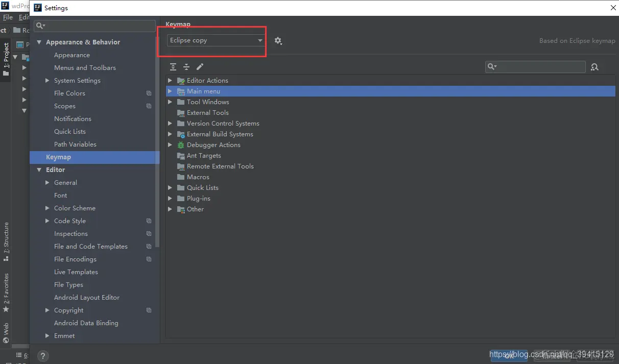The image size is (619, 364).
Task: Select Font editor settings page
Action: point(60,196)
